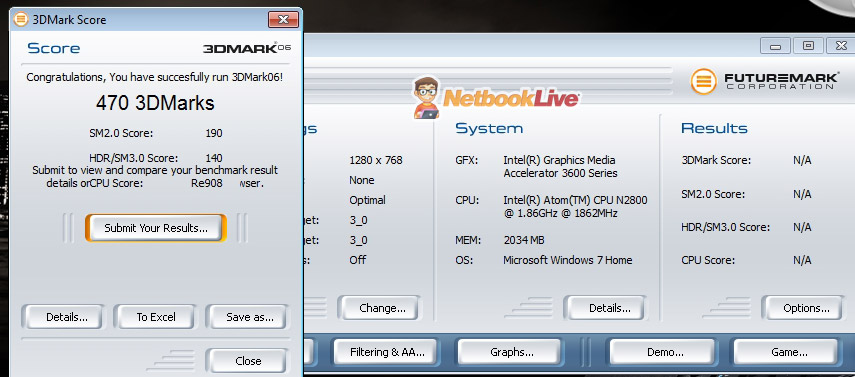Select the resolution value 1280 x 768
This screenshot has height=377, width=855.
click(376, 160)
